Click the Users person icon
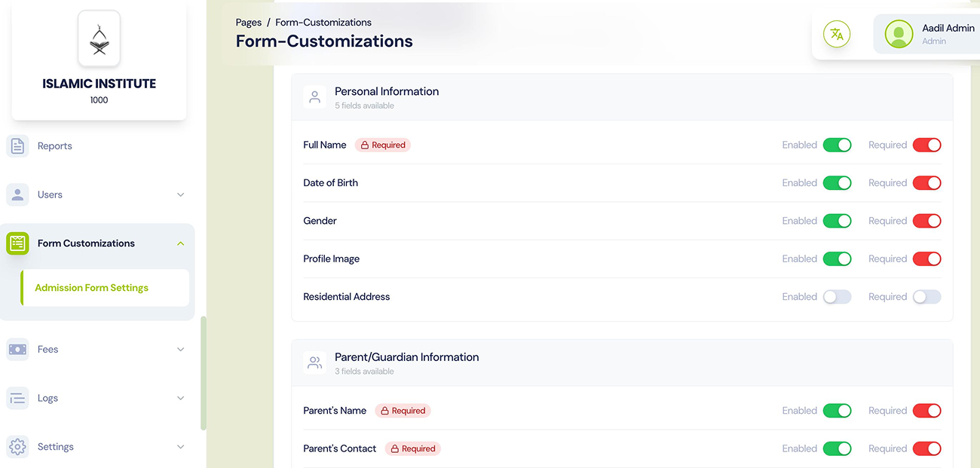This screenshot has width=980, height=468. (17, 194)
